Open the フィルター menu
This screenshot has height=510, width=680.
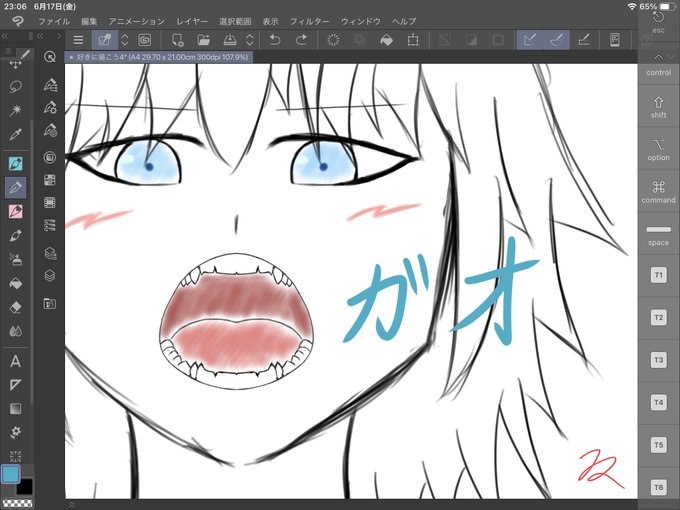(x=310, y=21)
